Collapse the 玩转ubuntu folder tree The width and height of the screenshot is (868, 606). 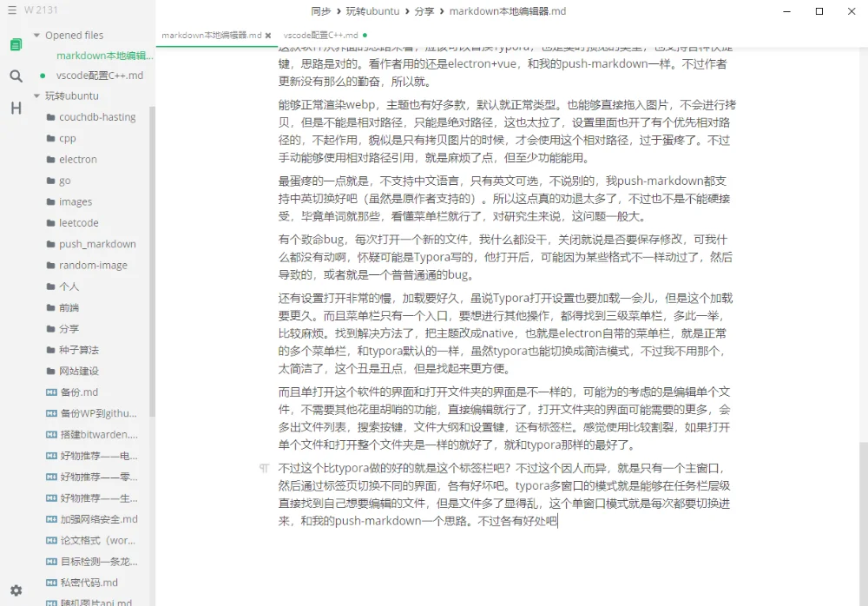click(36, 96)
